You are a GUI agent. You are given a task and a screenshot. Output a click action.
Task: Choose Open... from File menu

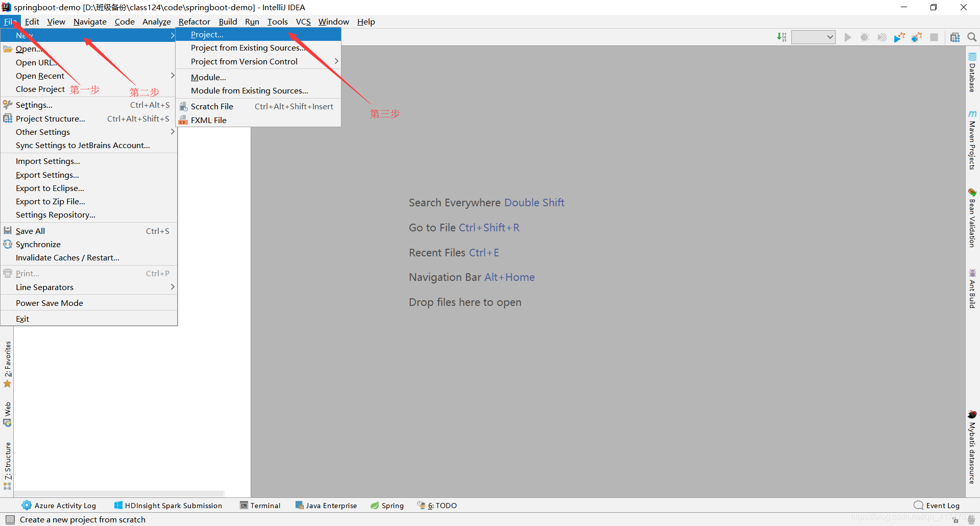click(x=88, y=49)
